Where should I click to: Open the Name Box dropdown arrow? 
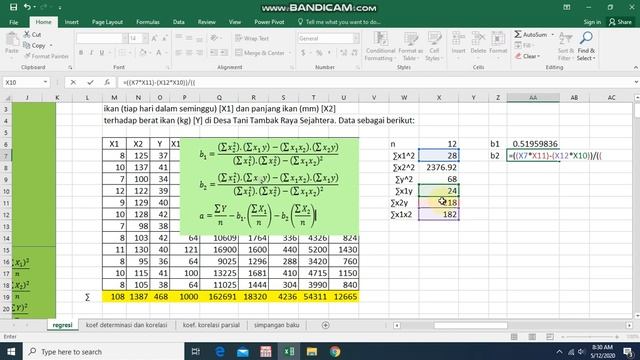click(x=45, y=82)
